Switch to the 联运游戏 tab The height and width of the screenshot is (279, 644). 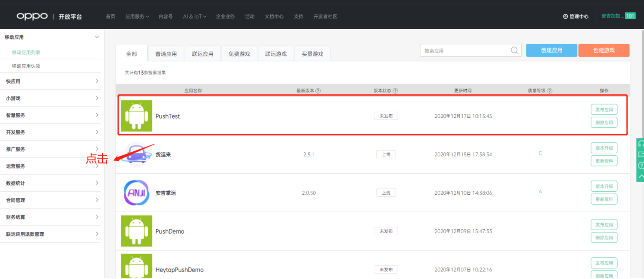coord(276,54)
